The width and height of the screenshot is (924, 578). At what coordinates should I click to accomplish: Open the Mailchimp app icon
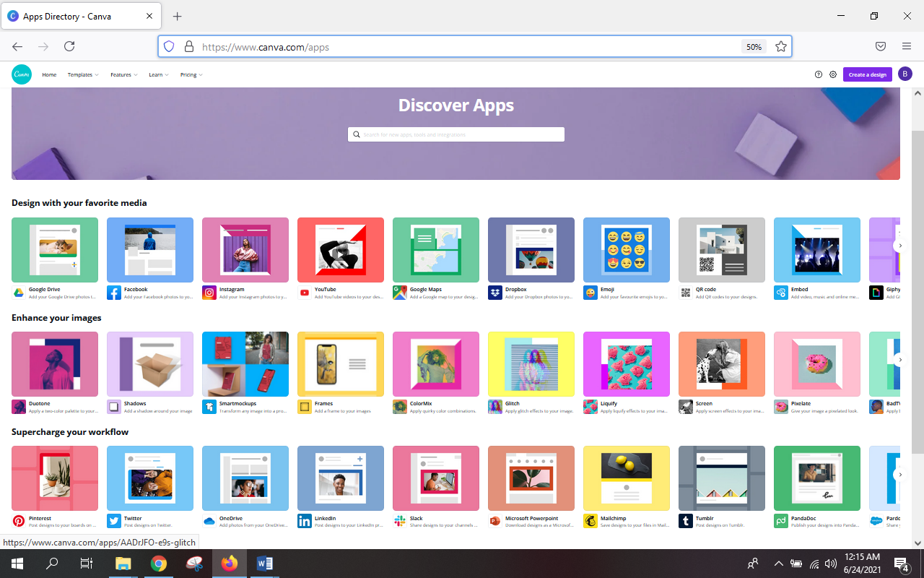590,521
